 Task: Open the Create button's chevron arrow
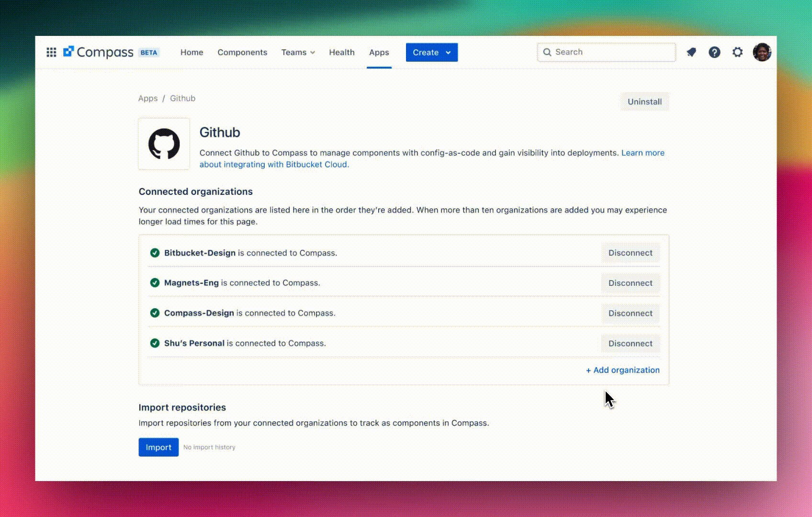448,52
